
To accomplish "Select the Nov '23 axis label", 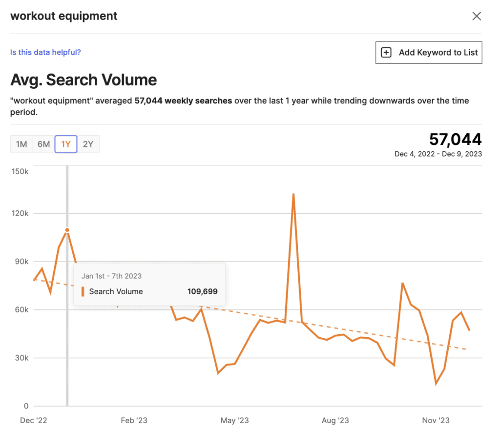I will pyautogui.click(x=436, y=421).
